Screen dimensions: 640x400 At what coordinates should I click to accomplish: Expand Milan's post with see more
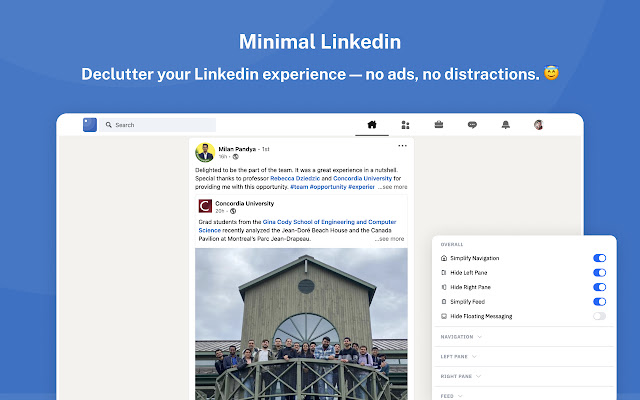(x=392, y=187)
